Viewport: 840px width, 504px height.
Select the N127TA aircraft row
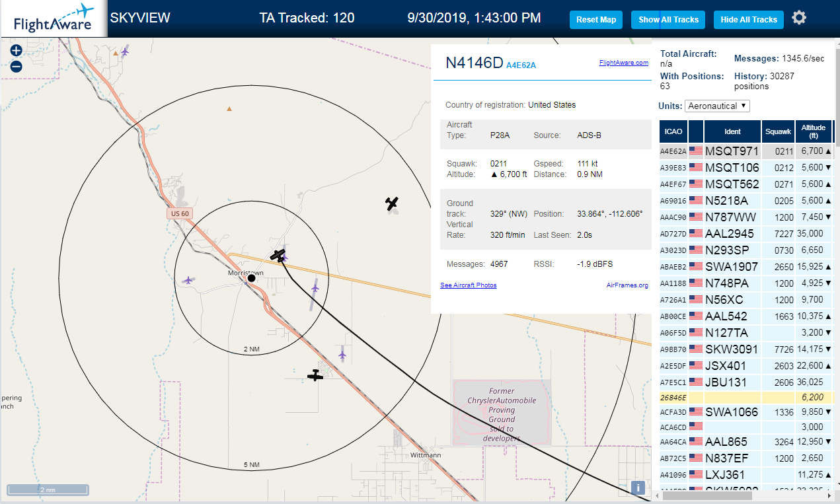[x=746, y=333]
